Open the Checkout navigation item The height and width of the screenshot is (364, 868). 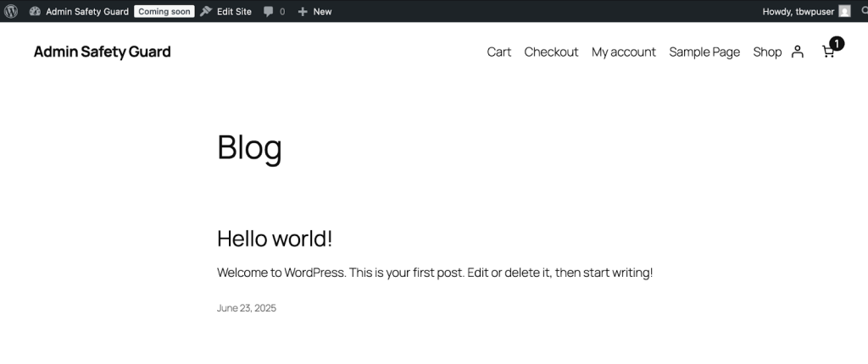tap(551, 52)
